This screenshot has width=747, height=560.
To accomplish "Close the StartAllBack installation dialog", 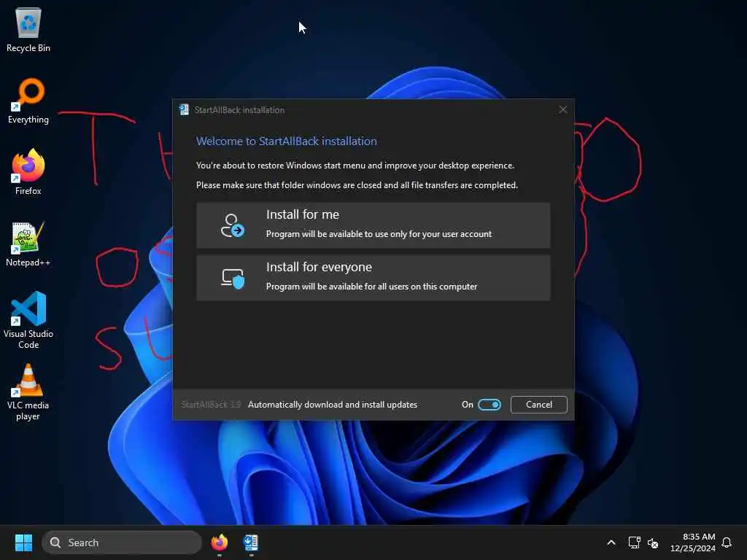I will click(x=562, y=110).
